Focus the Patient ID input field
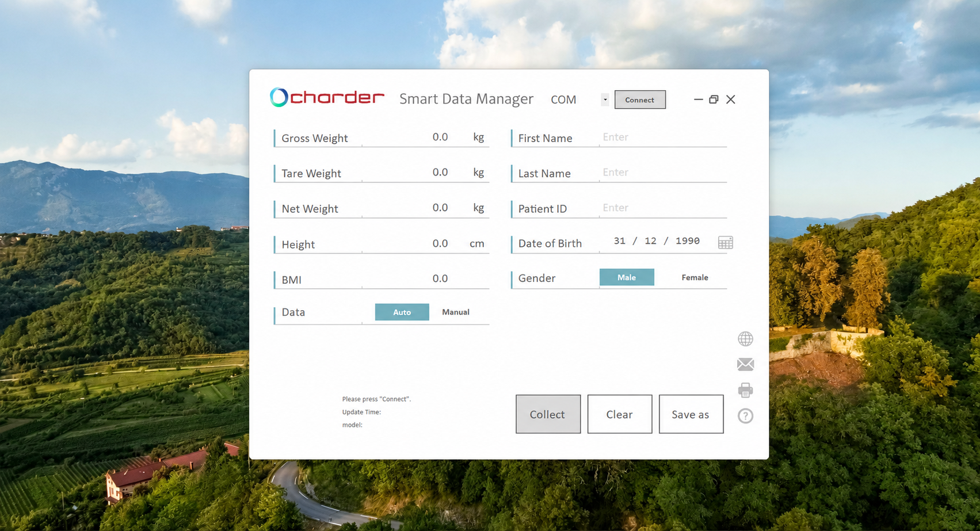 (x=663, y=208)
